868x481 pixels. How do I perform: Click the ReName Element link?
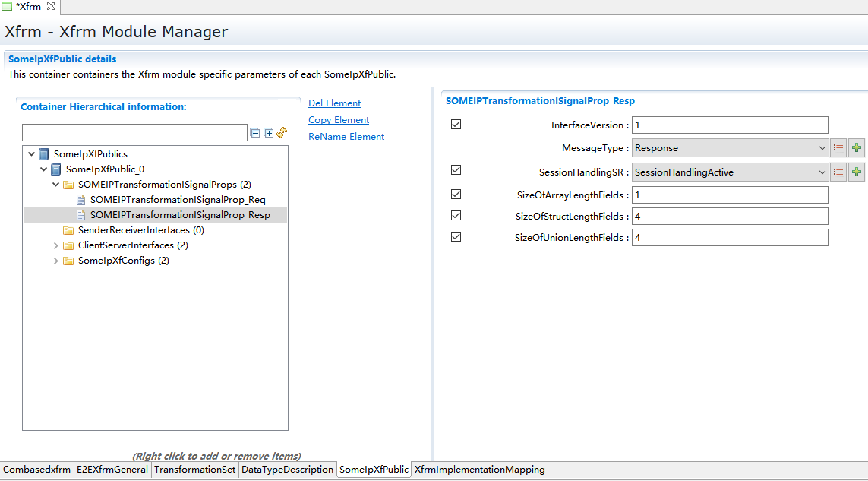346,137
